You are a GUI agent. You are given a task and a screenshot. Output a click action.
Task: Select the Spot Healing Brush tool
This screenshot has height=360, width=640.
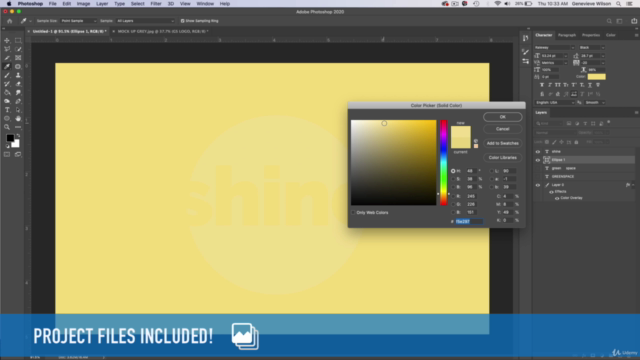click(x=18, y=67)
